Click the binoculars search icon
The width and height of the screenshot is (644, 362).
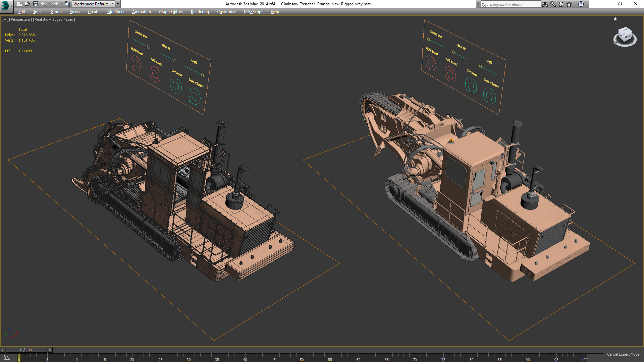click(545, 4)
